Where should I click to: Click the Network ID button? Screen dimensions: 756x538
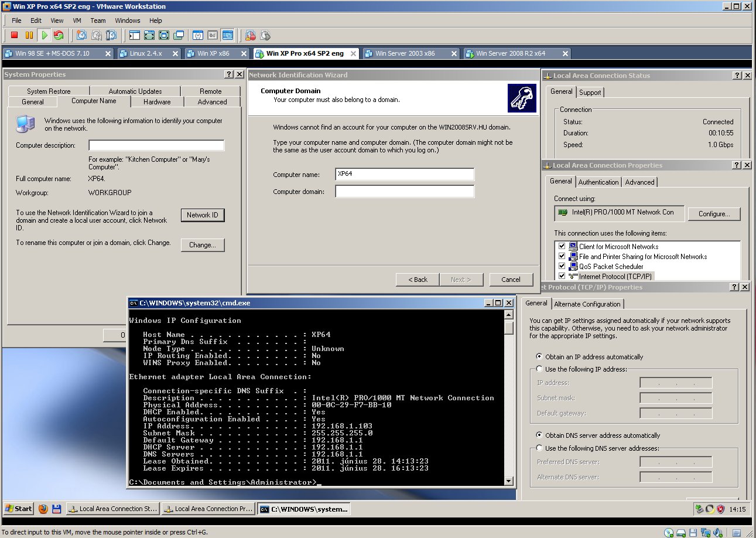[x=203, y=215]
